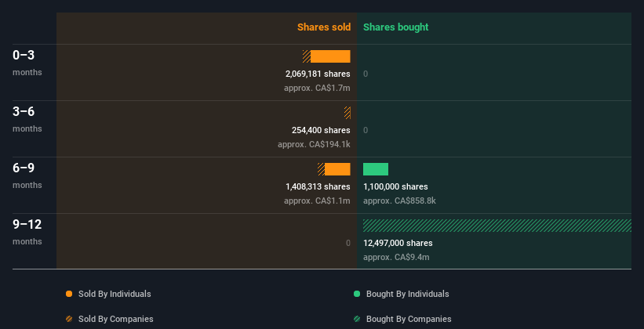
Task: Select the Bought By Companies legend label
Action: click(409, 319)
